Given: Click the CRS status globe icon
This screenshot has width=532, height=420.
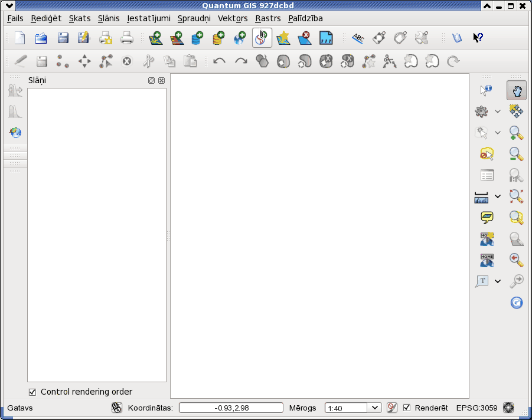Looking at the screenshot, I should point(508,407).
